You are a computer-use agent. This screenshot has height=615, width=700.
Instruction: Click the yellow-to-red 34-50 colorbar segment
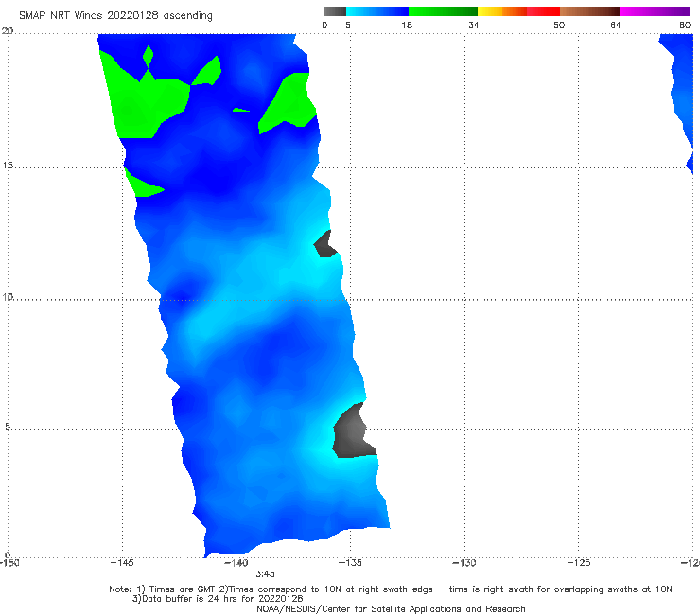click(518, 11)
